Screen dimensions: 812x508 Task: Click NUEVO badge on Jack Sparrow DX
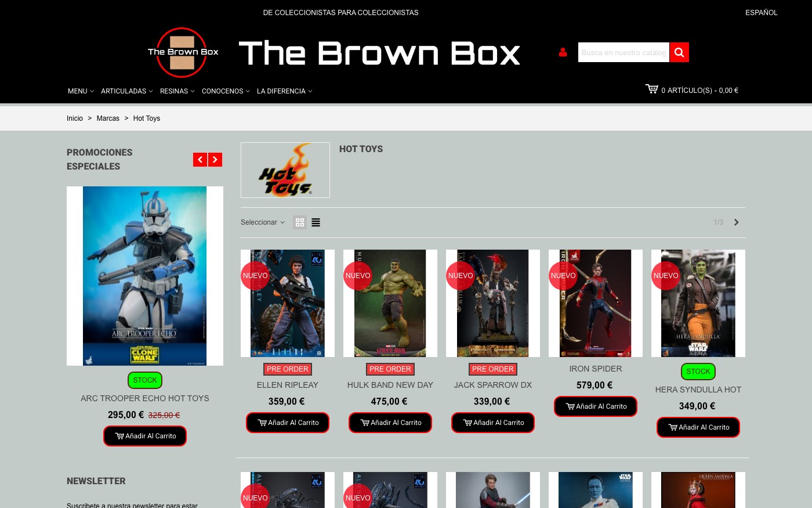coord(461,276)
